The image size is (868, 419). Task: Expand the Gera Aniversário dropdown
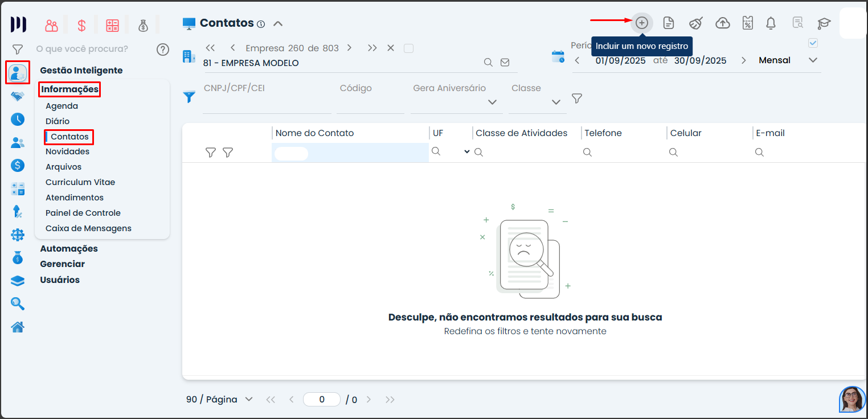492,102
